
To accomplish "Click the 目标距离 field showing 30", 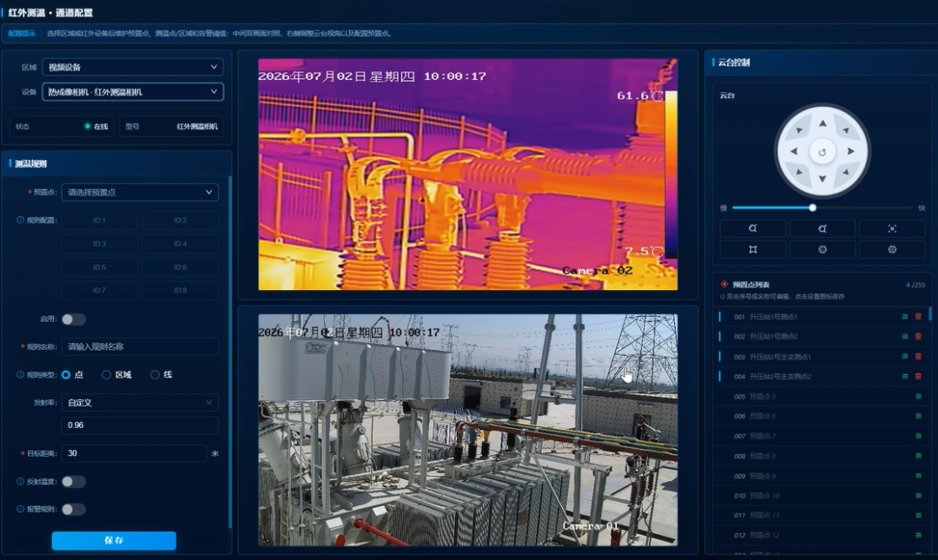I will (x=134, y=453).
